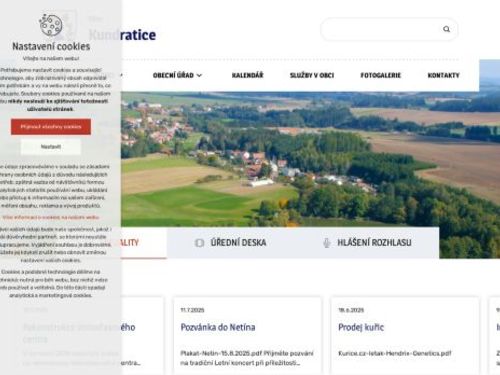
Task: Click the Nastavit cookies button
Action: click(x=51, y=147)
